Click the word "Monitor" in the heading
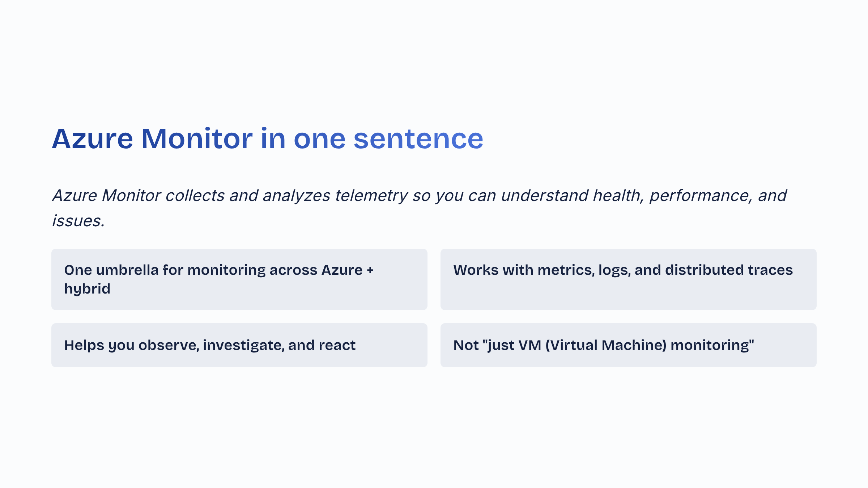Screen dimensions: 868x488 click(x=197, y=139)
